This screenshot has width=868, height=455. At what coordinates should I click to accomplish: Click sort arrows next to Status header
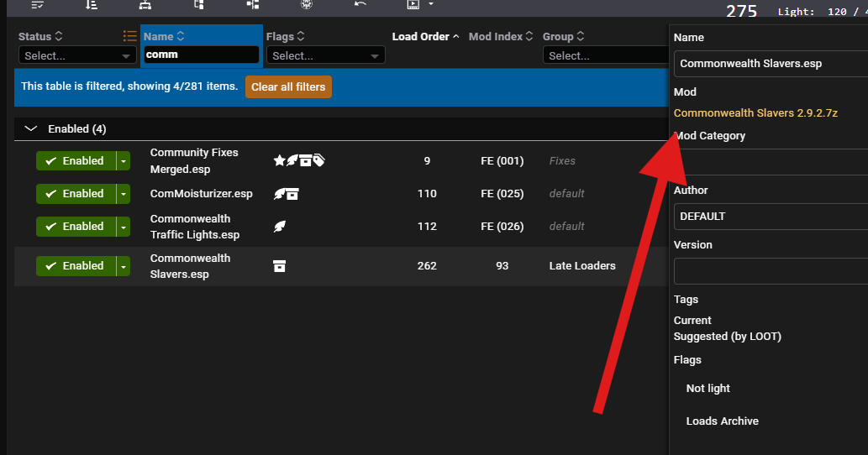point(59,36)
